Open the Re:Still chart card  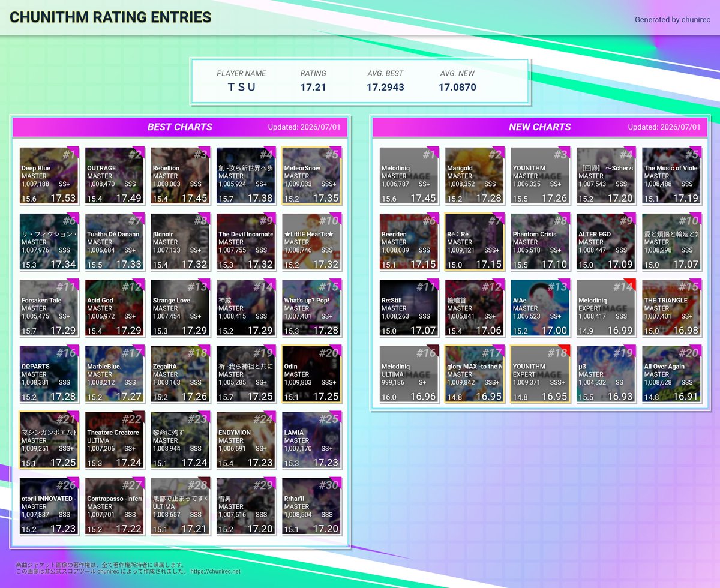(x=409, y=308)
